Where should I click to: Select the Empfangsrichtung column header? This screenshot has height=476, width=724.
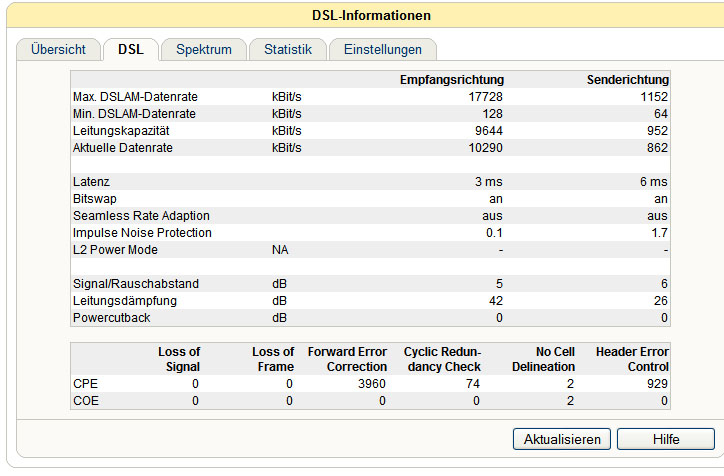tap(451, 80)
